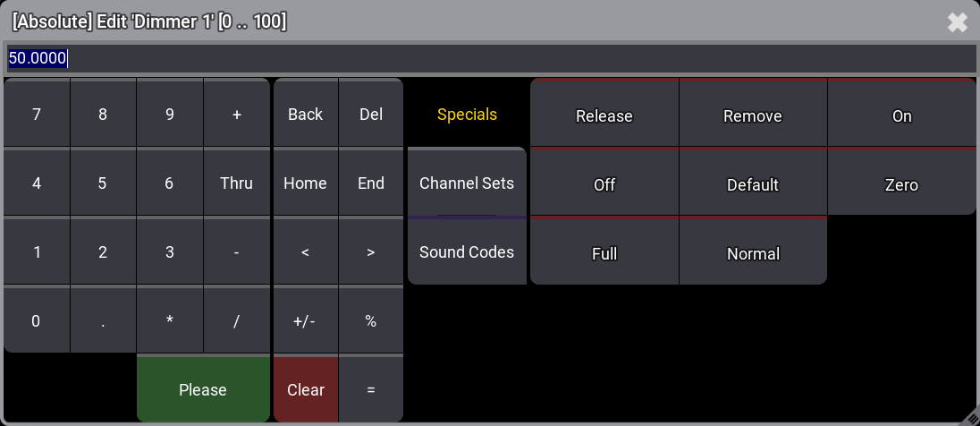This screenshot has width=980, height=426.
Task: Move cursor left with the < key
Action: [x=305, y=252]
